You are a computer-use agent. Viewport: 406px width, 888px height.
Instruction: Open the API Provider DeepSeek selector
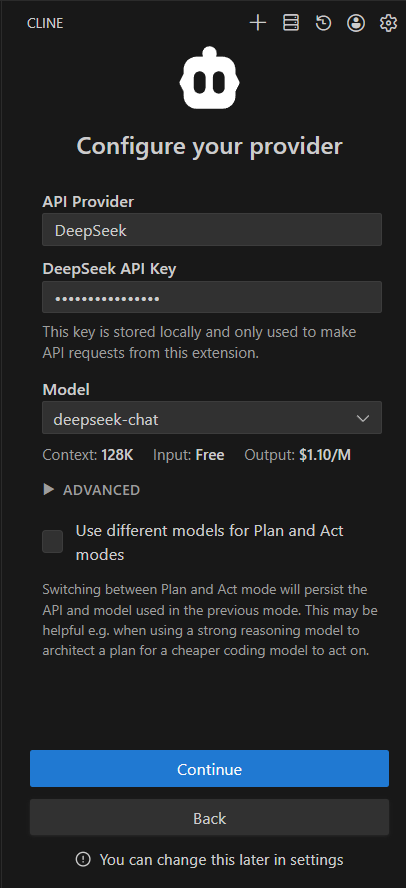pos(212,229)
